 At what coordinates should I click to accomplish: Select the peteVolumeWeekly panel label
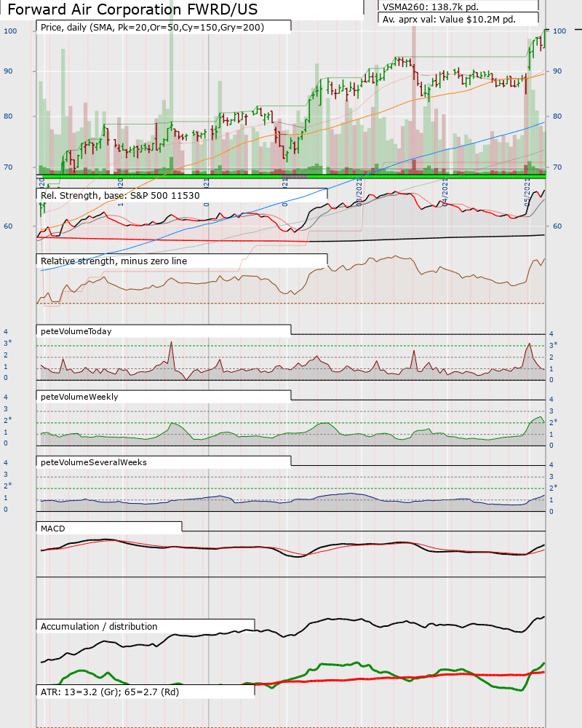(79, 397)
